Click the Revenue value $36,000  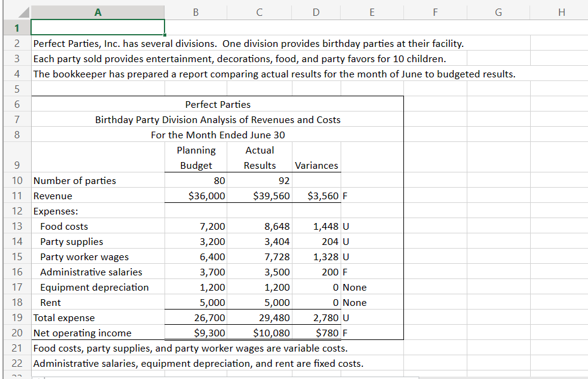(x=196, y=196)
